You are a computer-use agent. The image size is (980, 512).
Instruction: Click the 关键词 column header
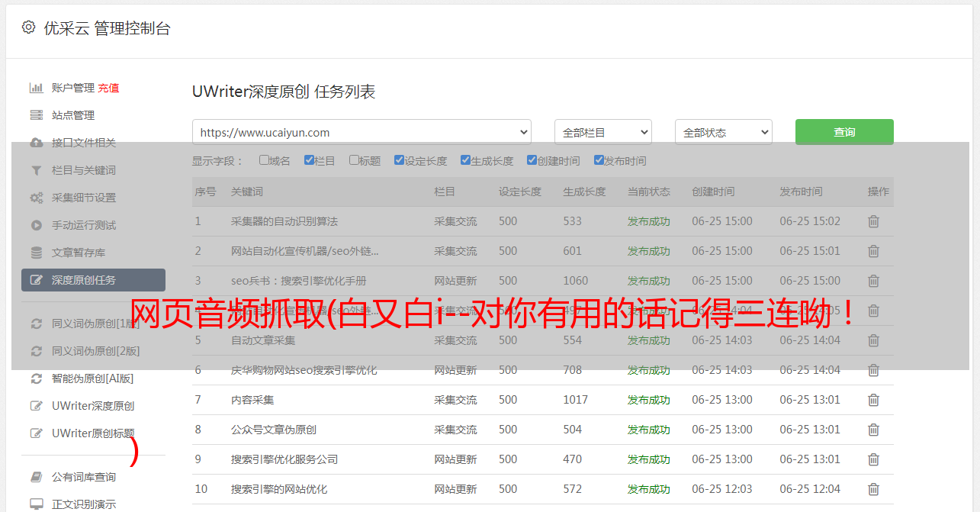(247, 192)
